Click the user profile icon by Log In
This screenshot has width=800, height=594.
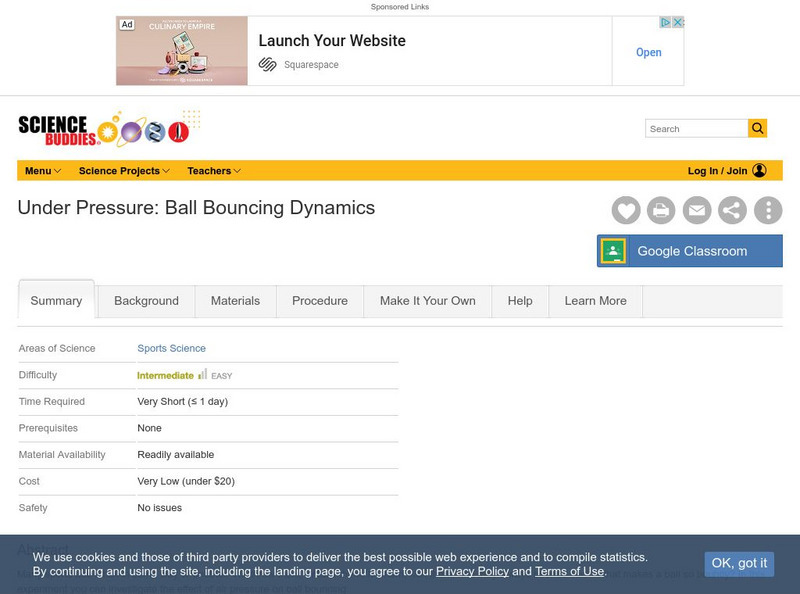tap(760, 171)
